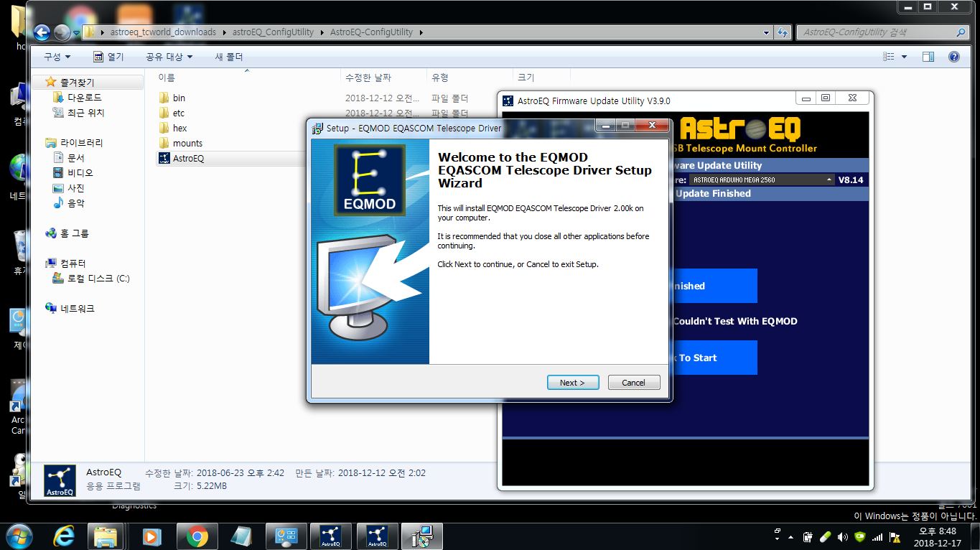The height and width of the screenshot is (550, 980).
Task: Click the refresh button next to address bar
Action: pyautogui.click(x=783, y=32)
